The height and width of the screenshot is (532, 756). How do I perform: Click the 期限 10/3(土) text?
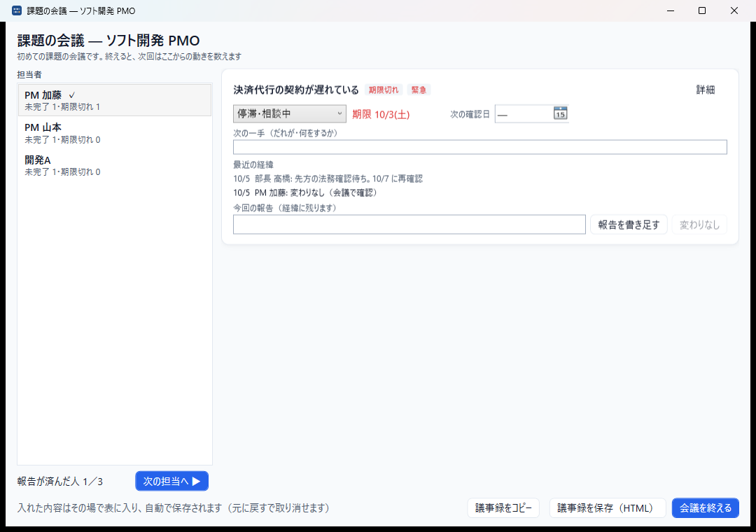click(381, 115)
